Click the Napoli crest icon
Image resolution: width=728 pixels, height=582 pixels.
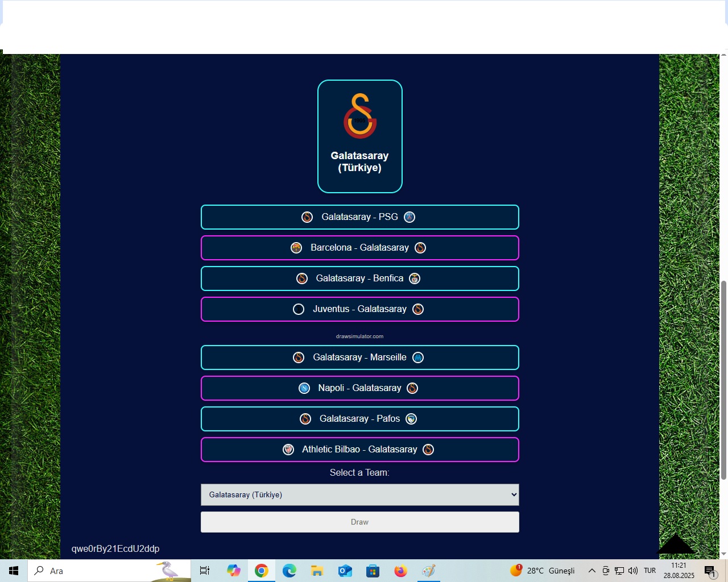coord(304,388)
